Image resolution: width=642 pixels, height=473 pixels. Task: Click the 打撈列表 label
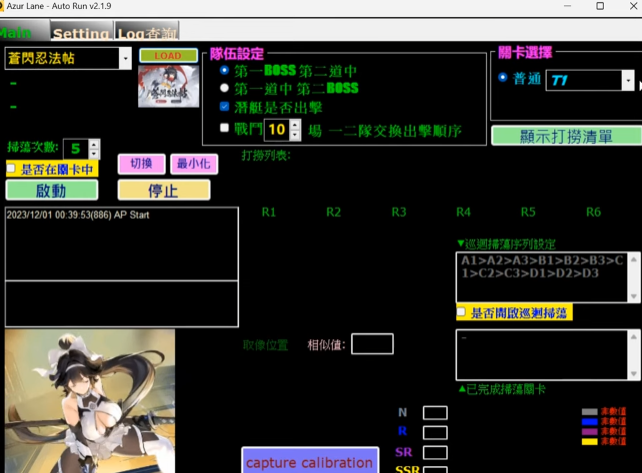point(266,156)
